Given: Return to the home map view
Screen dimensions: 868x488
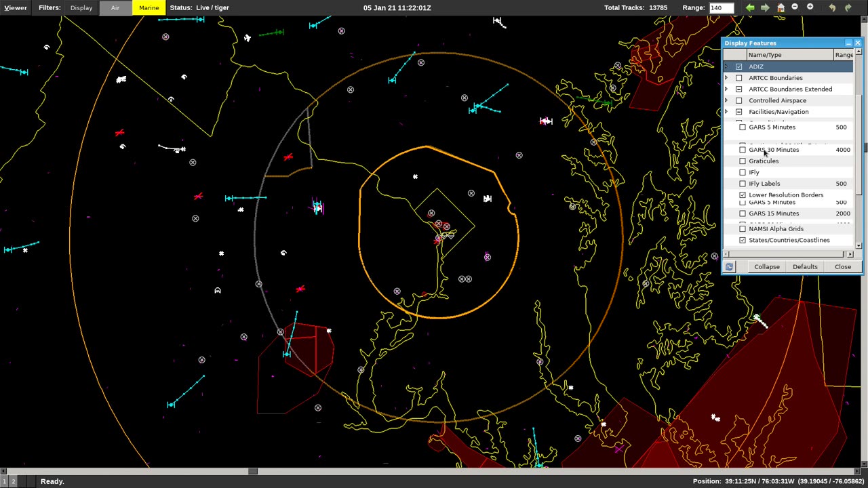Looking at the screenshot, I should tap(781, 7).
